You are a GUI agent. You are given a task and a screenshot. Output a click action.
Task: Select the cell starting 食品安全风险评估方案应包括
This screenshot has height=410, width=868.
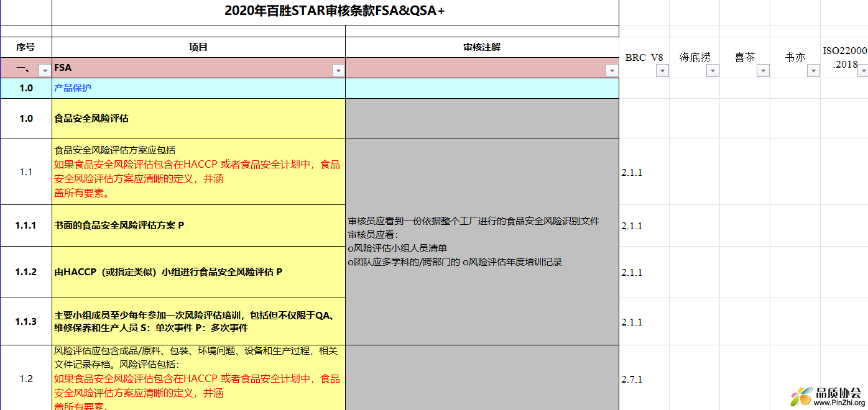(x=198, y=172)
